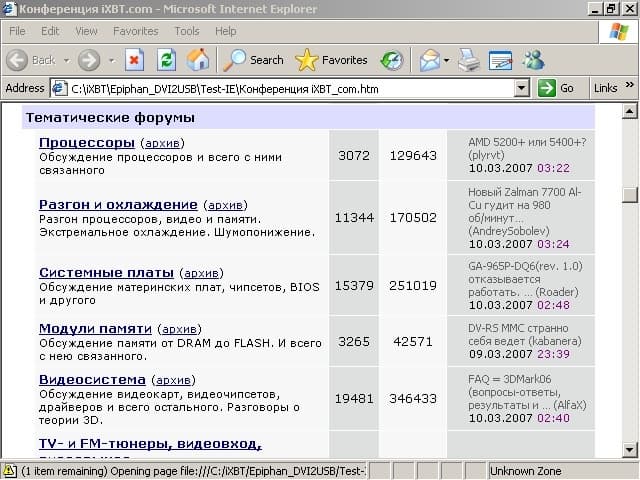640x480 pixels.
Task: Open Forward button history dropdown arrow
Action: (x=111, y=61)
